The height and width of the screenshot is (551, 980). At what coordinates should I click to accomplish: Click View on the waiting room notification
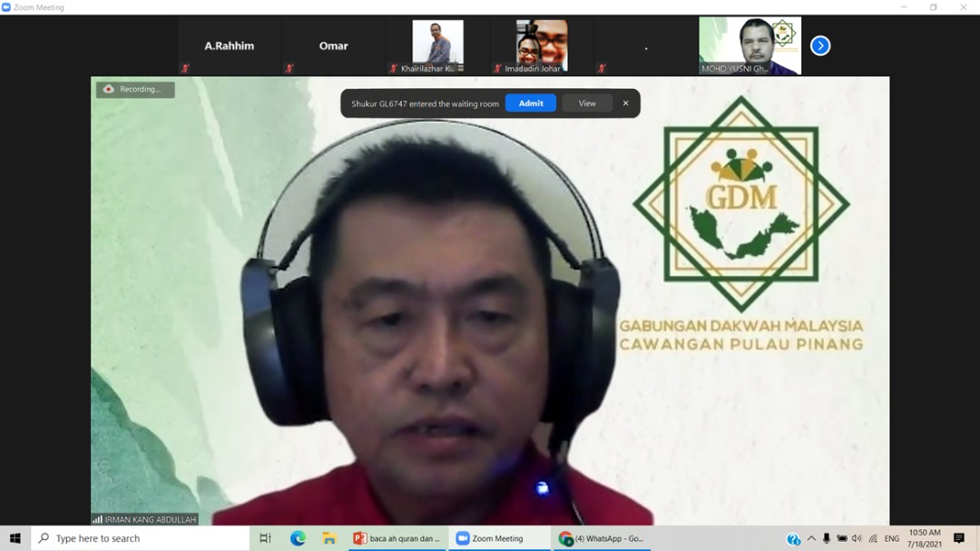click(x=587, y=103)
